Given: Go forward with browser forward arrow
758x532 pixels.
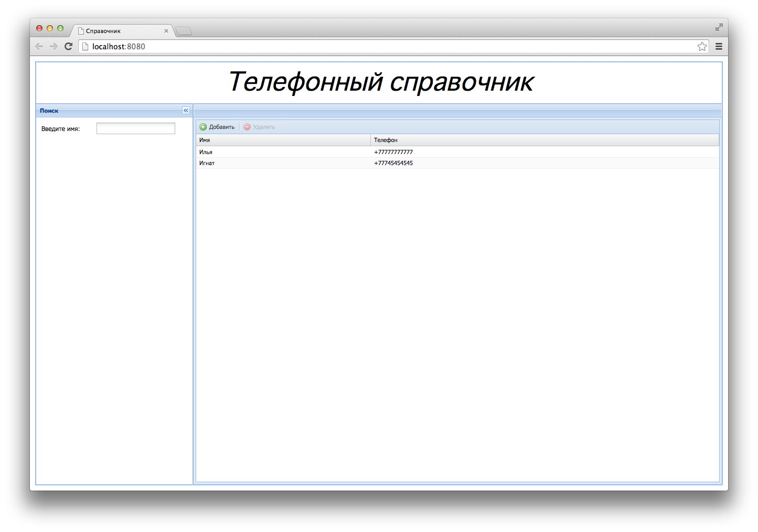Looking at the screenshot, I should coord(54,46).
